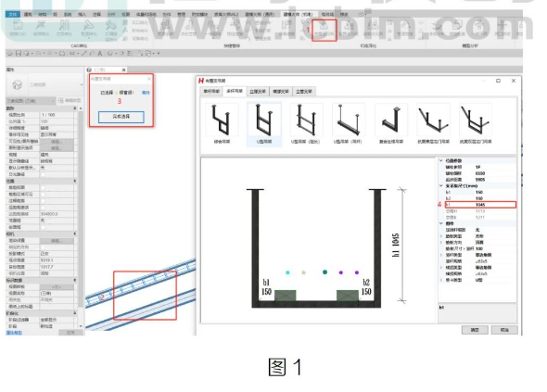Collapse the first parameter group chevron in dialog
The height and width of the screenshot is (392, 547).
(x=441, y=160)
